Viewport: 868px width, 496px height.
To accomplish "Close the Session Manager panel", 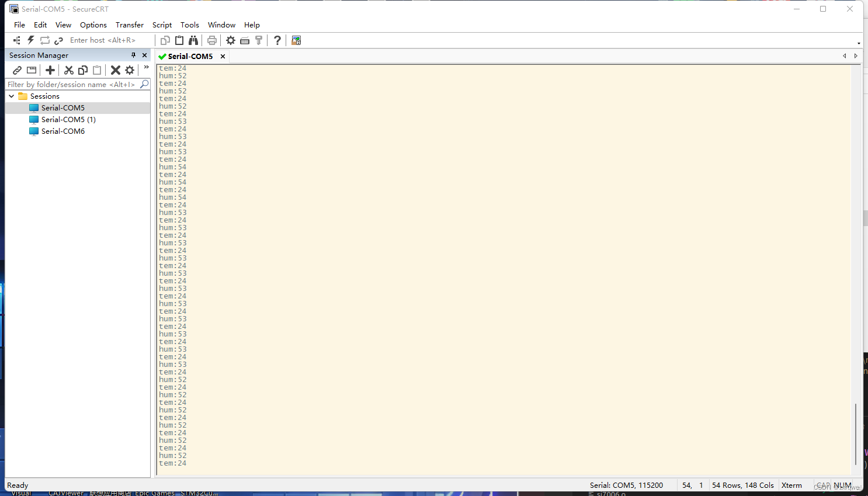I will point(145,55).
